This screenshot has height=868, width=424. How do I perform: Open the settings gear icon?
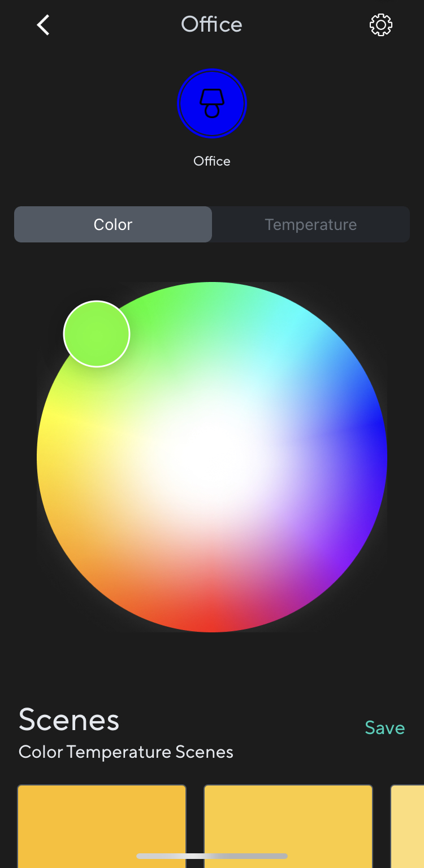coord(381,25)
